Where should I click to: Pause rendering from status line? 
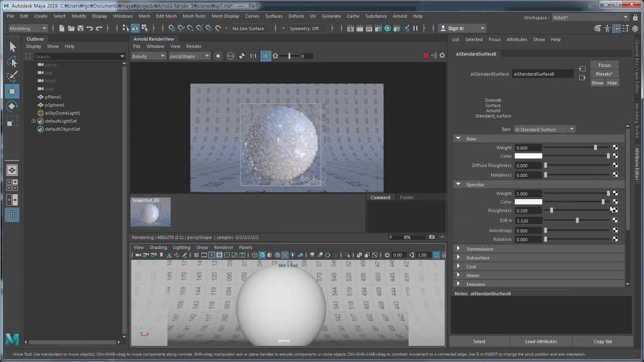[x=415, y=28]
